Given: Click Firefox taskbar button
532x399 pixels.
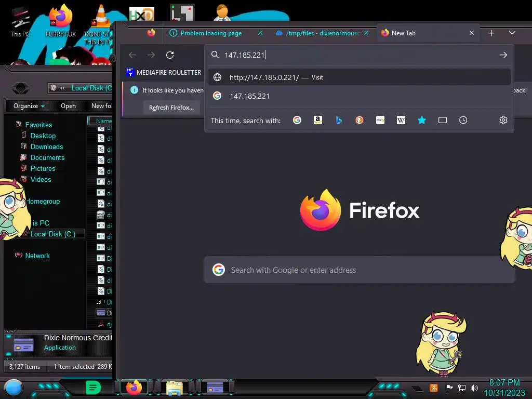Looking at the screenshot, I should coord(134,388).
